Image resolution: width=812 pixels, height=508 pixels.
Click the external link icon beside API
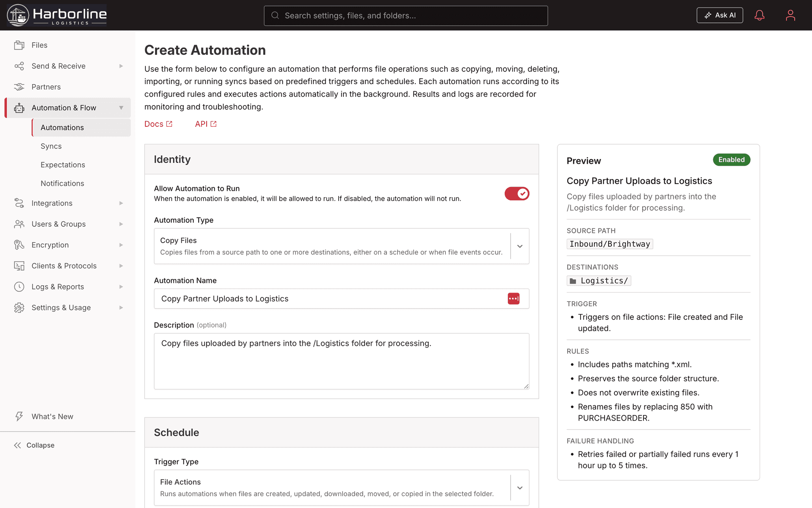(x=214, y=124)
